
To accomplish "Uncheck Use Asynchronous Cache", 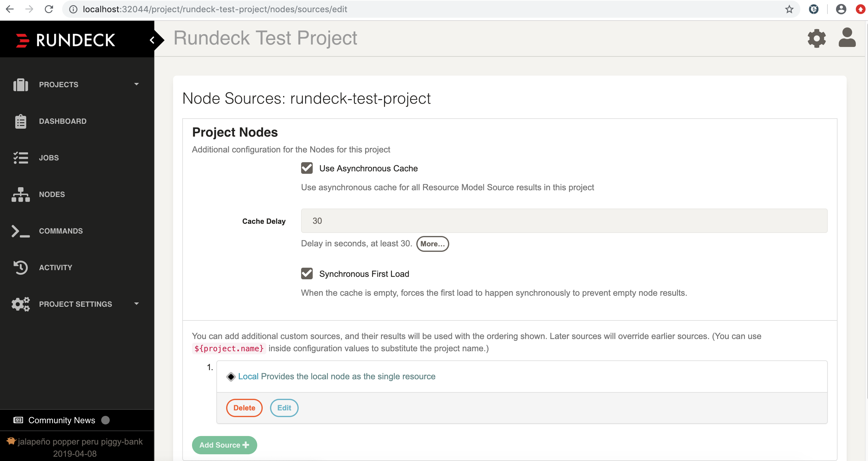I will point(307,168).
